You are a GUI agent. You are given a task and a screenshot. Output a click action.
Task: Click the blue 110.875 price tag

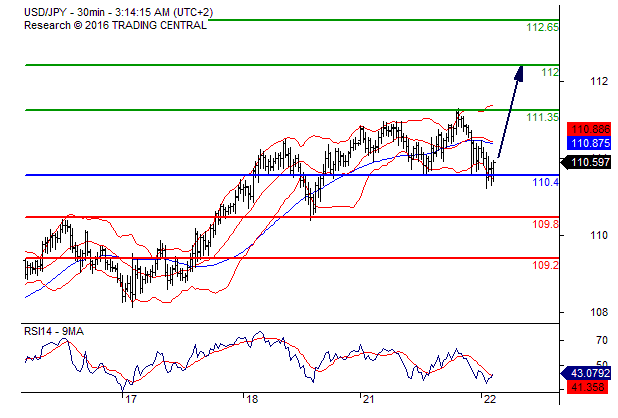[589, 143]
